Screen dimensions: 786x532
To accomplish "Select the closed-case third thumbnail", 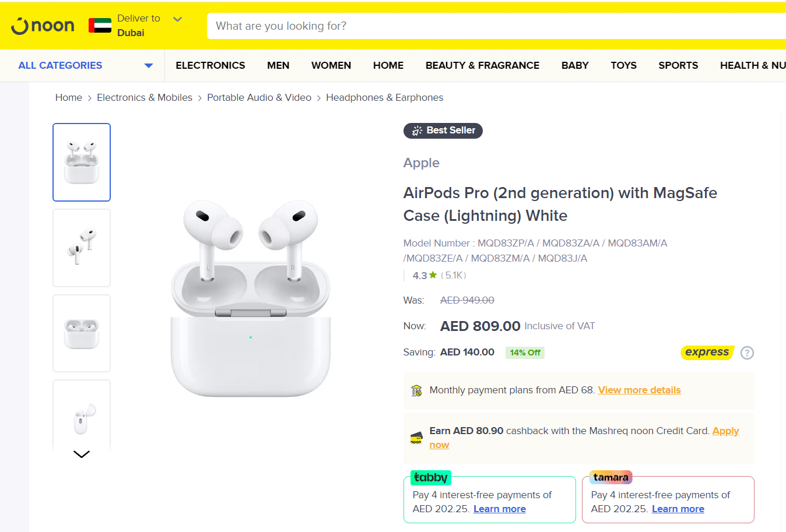I will [x=82, y=333].
